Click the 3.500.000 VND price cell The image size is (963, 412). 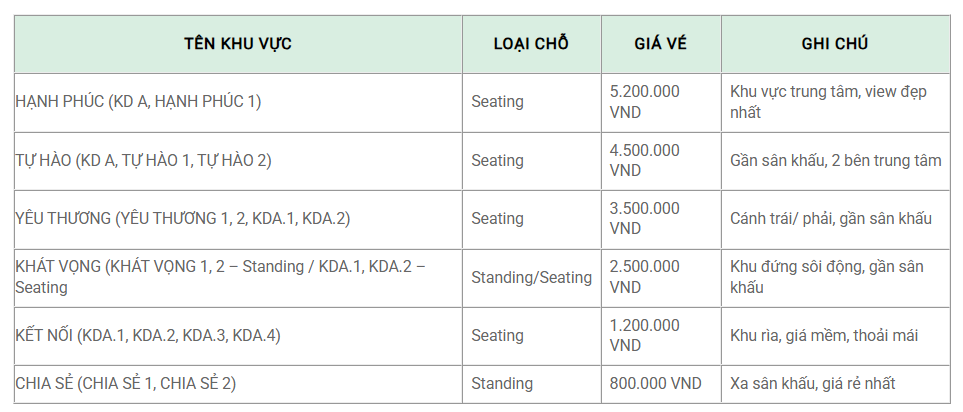[x=661, y=219]
